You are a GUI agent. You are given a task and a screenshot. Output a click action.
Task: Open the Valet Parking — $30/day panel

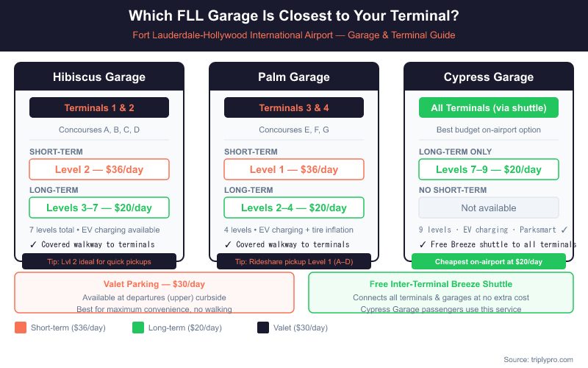pos(154,293)
